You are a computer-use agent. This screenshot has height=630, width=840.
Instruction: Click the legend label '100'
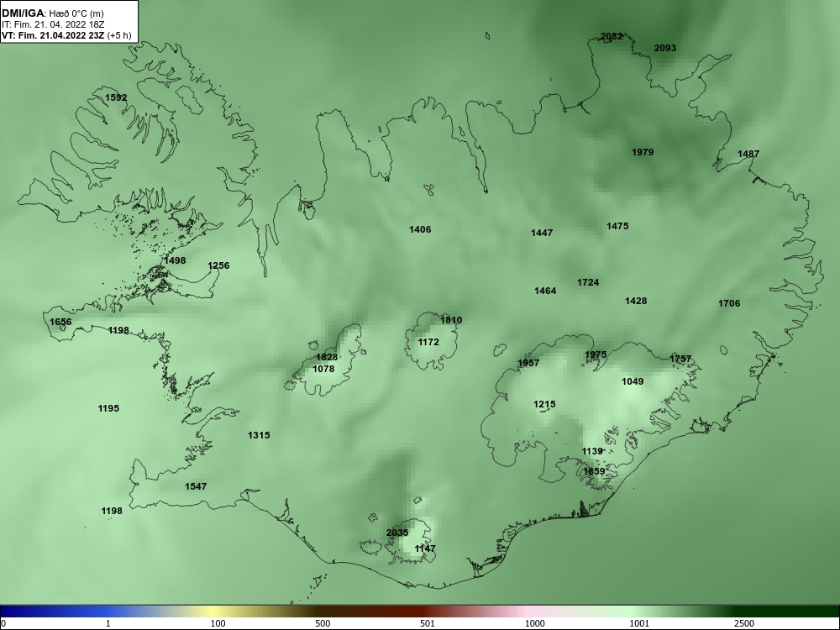point(218,623)
